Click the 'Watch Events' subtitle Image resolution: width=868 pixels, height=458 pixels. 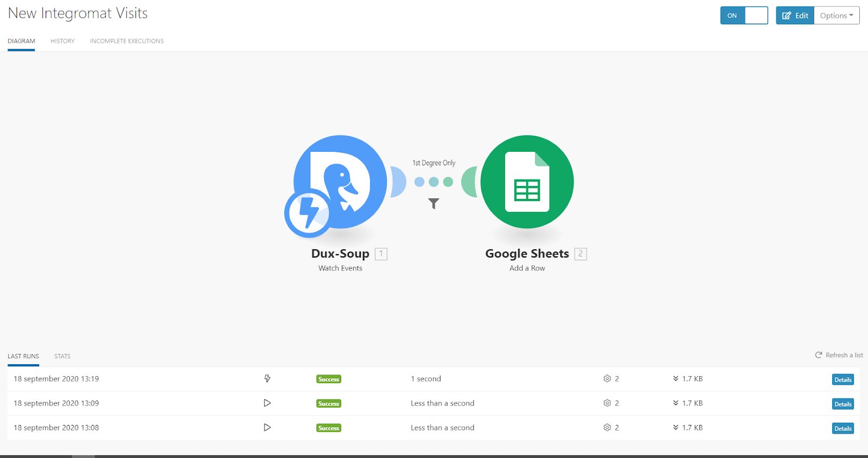(x=340, y=268)
